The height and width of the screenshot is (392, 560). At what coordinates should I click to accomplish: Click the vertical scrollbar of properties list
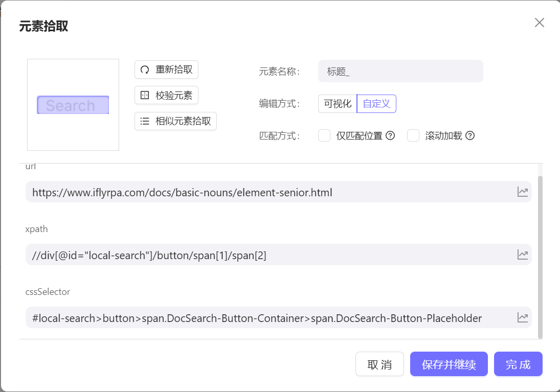pyautogui.click(x=540, y=256)
